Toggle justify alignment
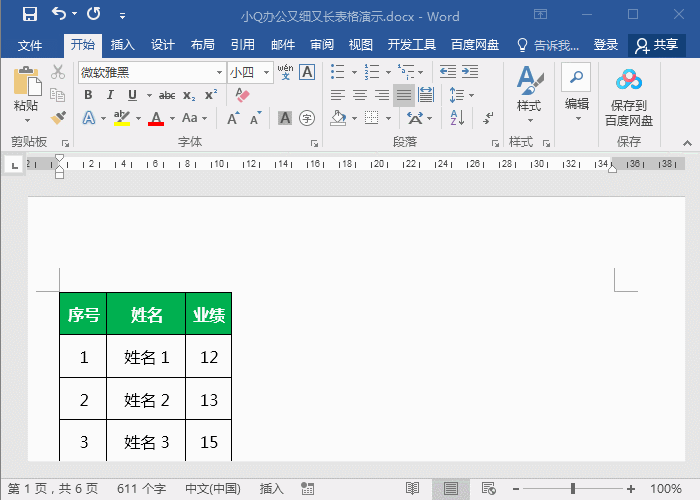 click(404, 95)
